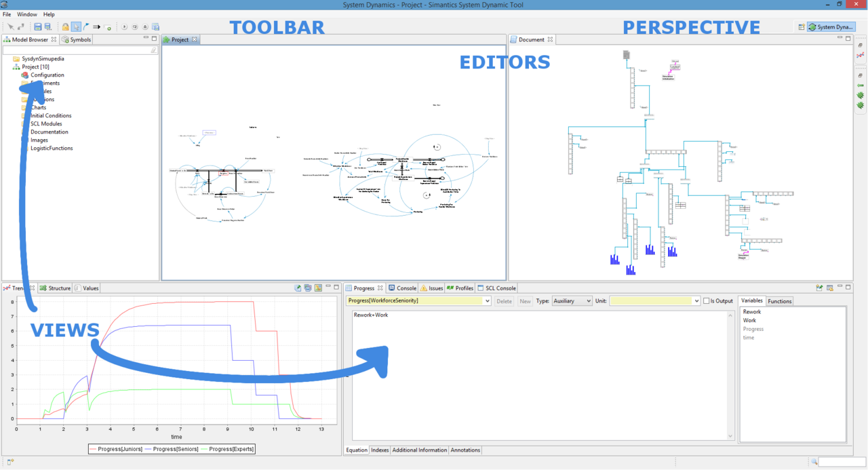Click the greyed Delete button

coord(504,301)
